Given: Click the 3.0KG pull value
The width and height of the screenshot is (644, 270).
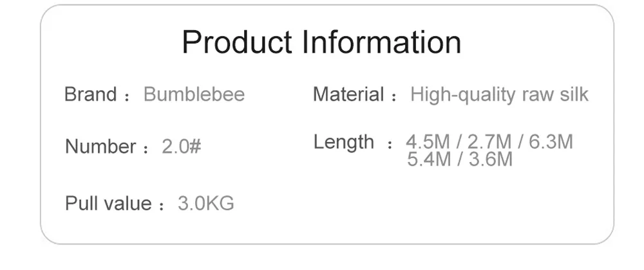Looking at the screenshot, I should (206, 203).
